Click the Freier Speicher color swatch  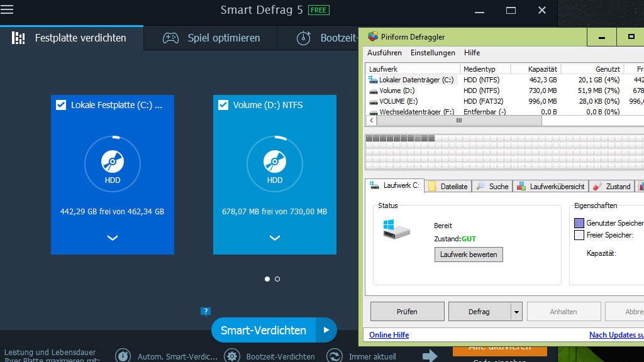(579, 235)
